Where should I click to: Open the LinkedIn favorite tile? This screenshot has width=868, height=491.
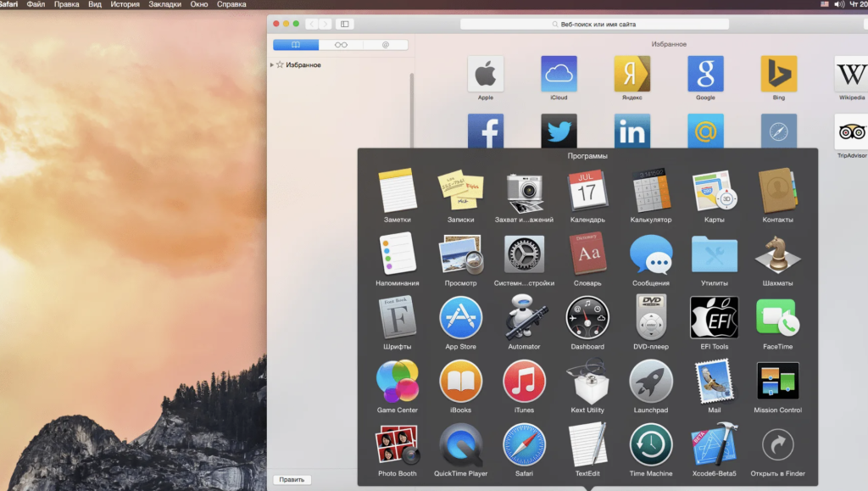(x=632, y=131)
